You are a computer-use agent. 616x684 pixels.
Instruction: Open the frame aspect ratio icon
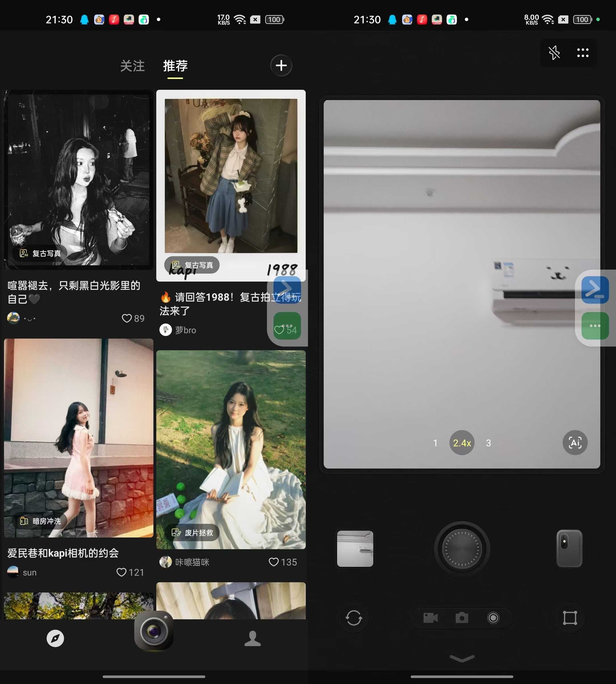tap(570, 618)
